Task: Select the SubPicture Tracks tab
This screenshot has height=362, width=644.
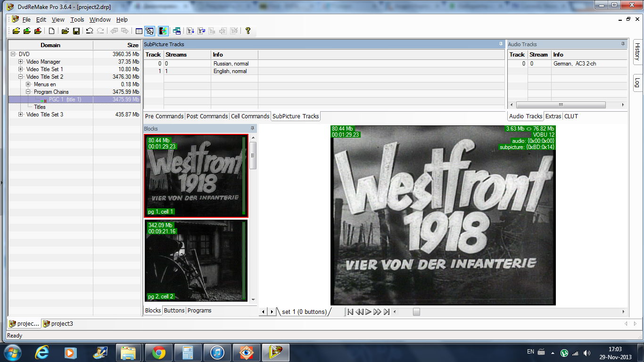Action: coord(296,116)
